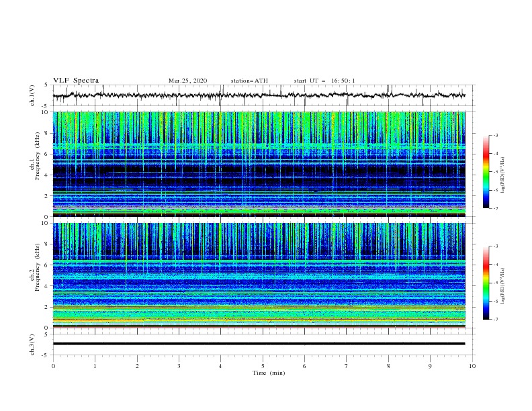Click the date 'Mar.25, 2020'
The height and width of the screenshot is (411, 532).
187,81
